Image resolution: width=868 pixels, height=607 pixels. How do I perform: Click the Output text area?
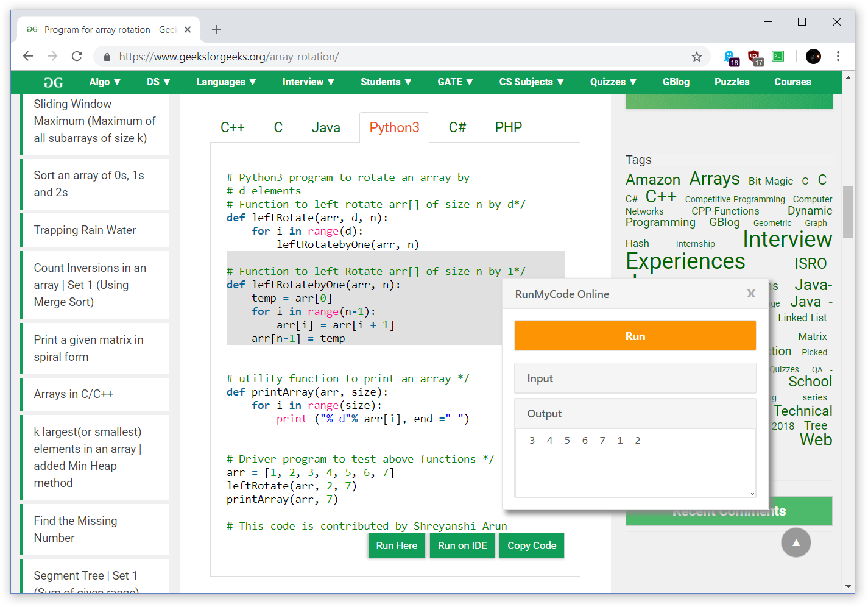(x=635, y=463)
